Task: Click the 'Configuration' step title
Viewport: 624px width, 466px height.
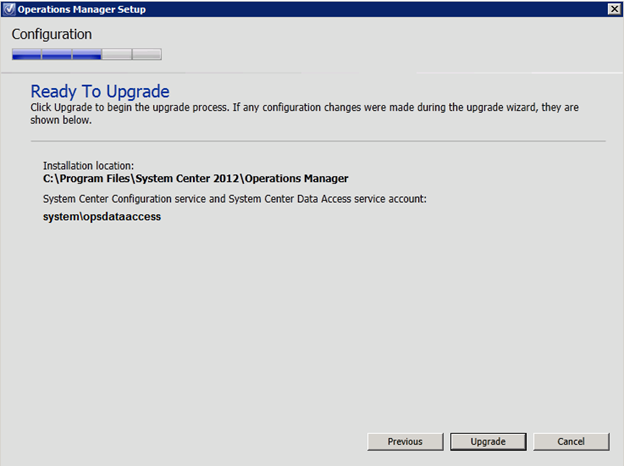Action: [x=52, y=34]
